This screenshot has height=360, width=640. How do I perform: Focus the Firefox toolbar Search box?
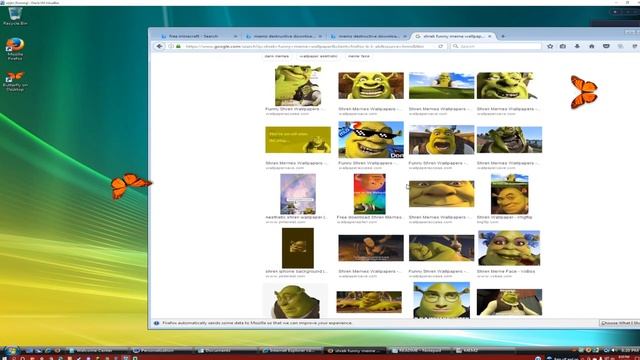496,47
